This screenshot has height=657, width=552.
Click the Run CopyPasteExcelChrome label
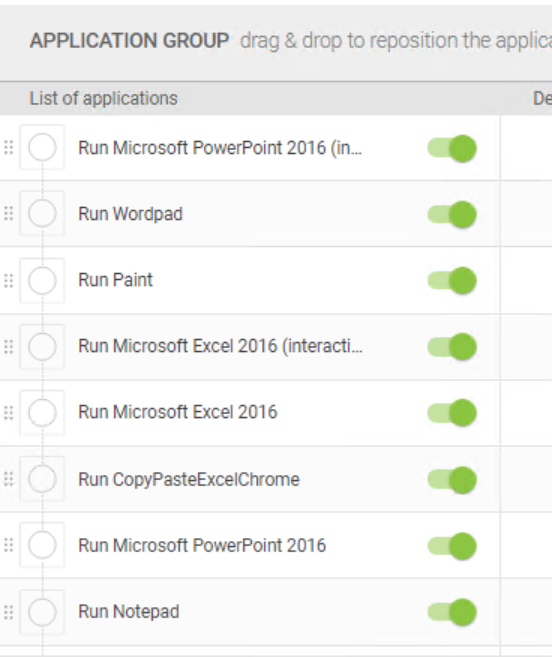(x=189, y=479)
